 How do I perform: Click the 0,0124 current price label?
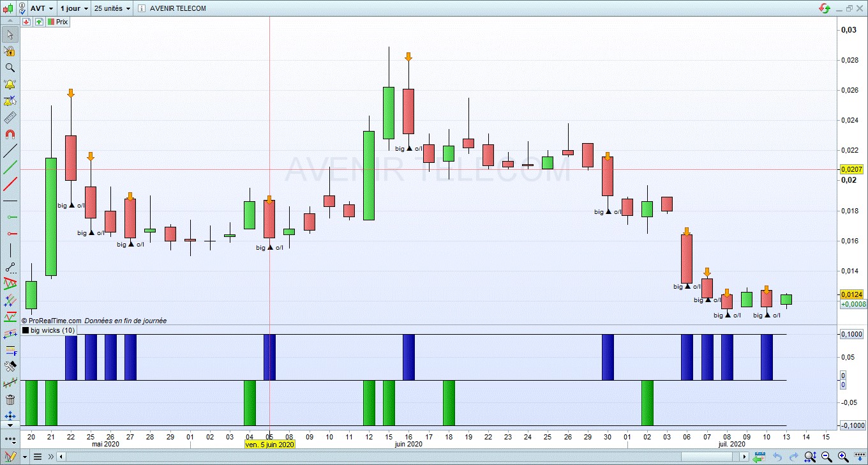[x=852, y=294]
